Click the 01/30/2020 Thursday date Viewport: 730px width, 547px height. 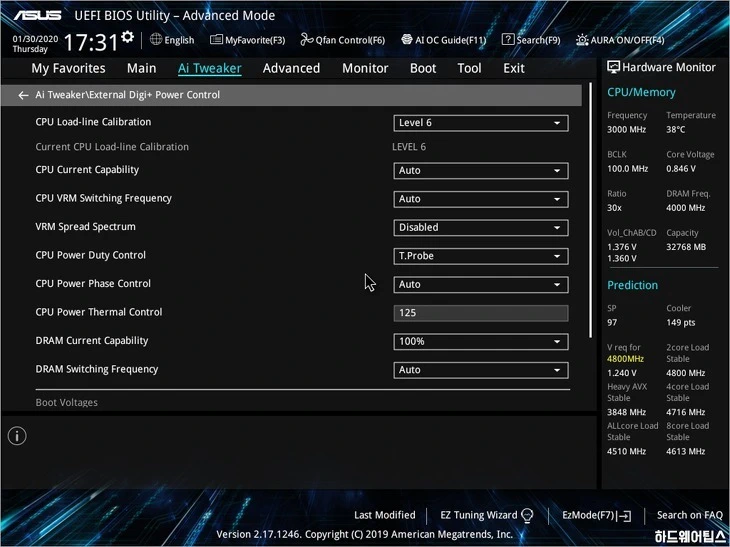click(35, 44)
